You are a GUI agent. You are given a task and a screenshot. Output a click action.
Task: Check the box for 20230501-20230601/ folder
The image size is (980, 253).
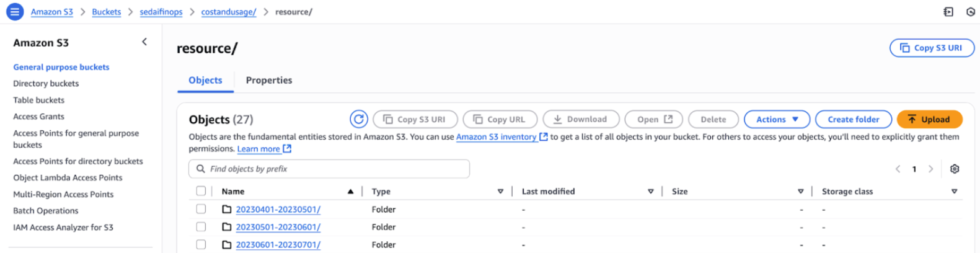pyautogui.click(x=201, y=227)
